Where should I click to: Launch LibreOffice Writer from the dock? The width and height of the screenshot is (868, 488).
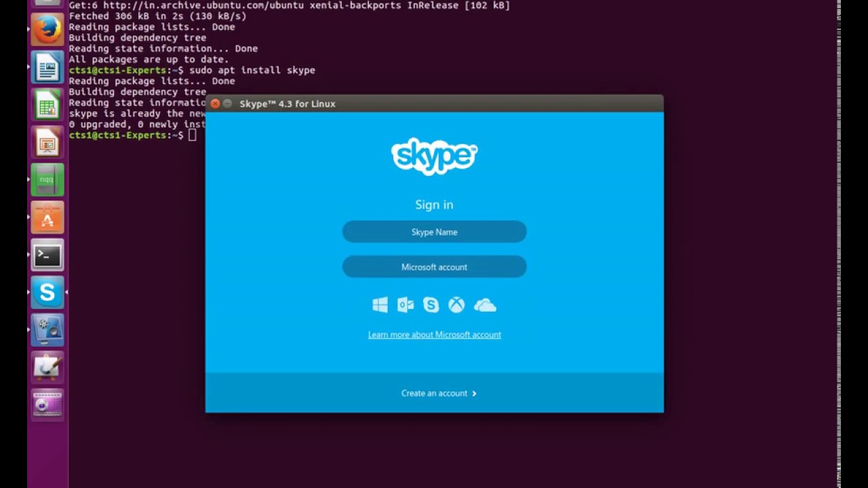[x=47, y=68]
